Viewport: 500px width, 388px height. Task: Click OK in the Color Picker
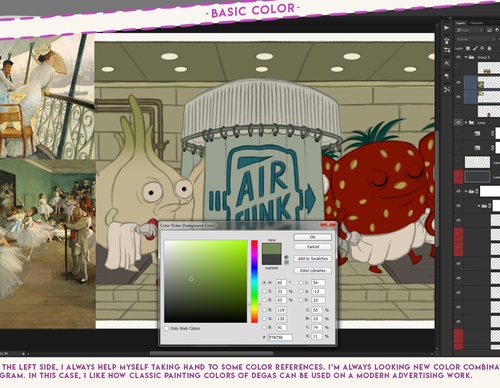click(x=312, y=237)
